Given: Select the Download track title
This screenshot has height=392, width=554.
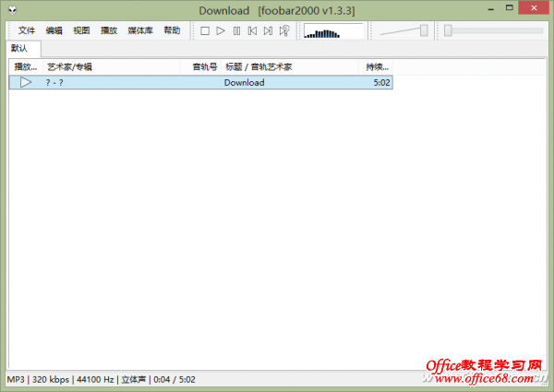Looking at the screenshot, I should click(244, 83).
